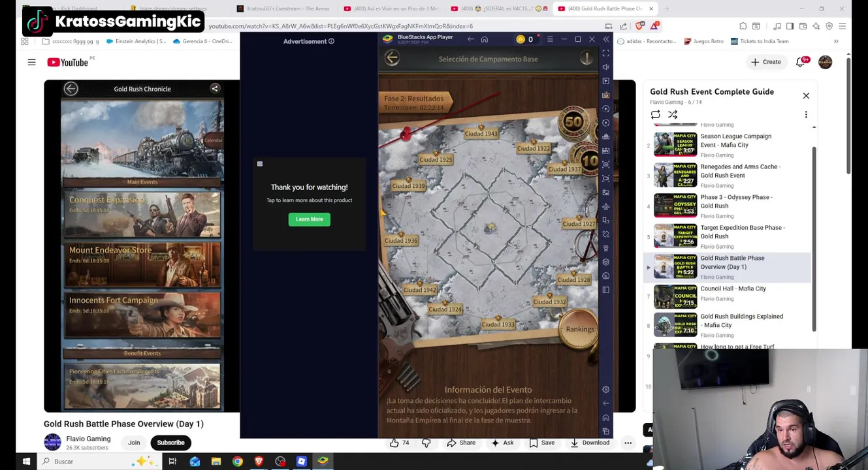Share the YouTube video
The height and width of the screenshot is (470, 868).
pyautogui.click(x=461, y=443)
